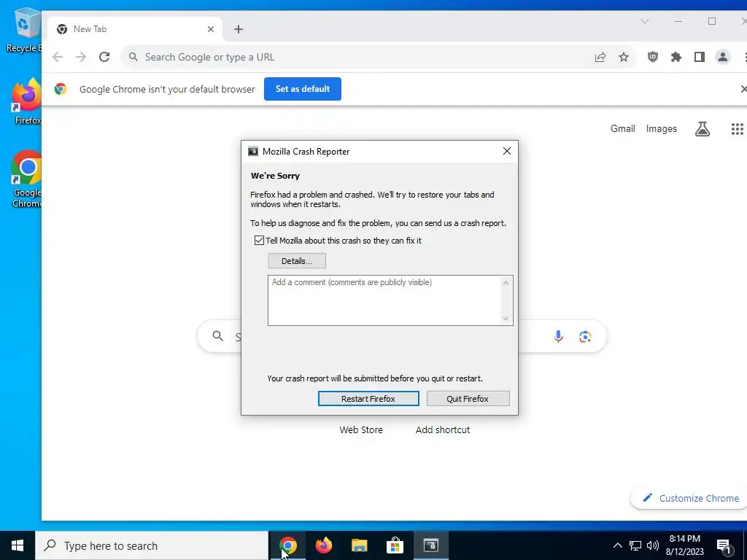The image size is (747, 560).
Task: Click the Google search box magnifier icon
Action: coord(217,336)
